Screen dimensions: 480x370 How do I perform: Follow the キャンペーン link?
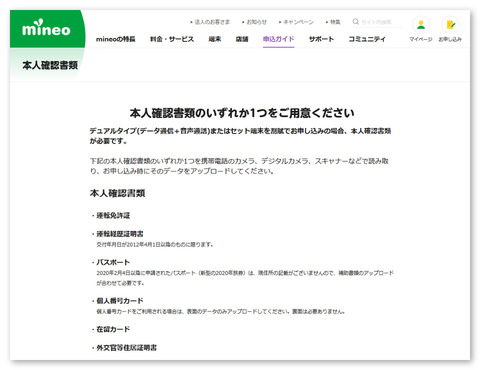tap(298, 22)
